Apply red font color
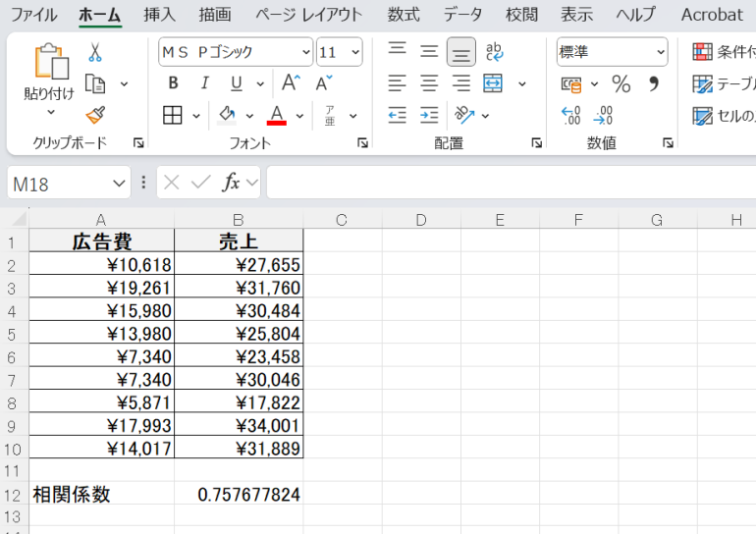Viewport: 756px width, 534px height. [276, 116]
